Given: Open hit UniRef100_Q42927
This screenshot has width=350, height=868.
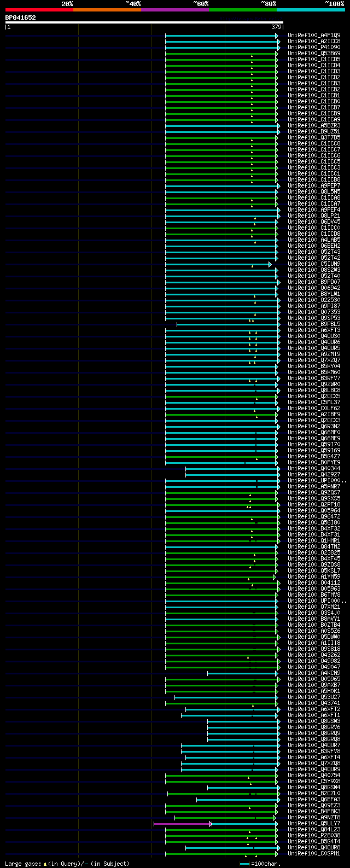Looking at the screenshot, I should pyautogui.click(x=314, y=474).
